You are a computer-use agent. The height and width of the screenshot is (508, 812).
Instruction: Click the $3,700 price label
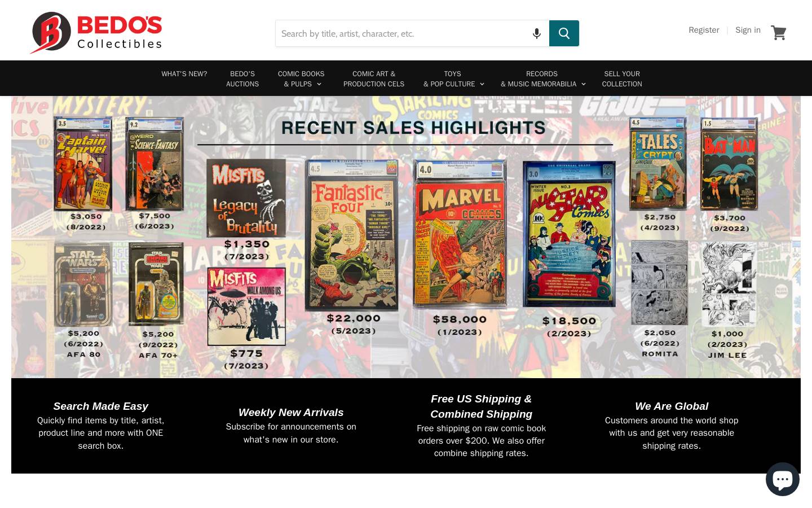click(x=730, y=218)
